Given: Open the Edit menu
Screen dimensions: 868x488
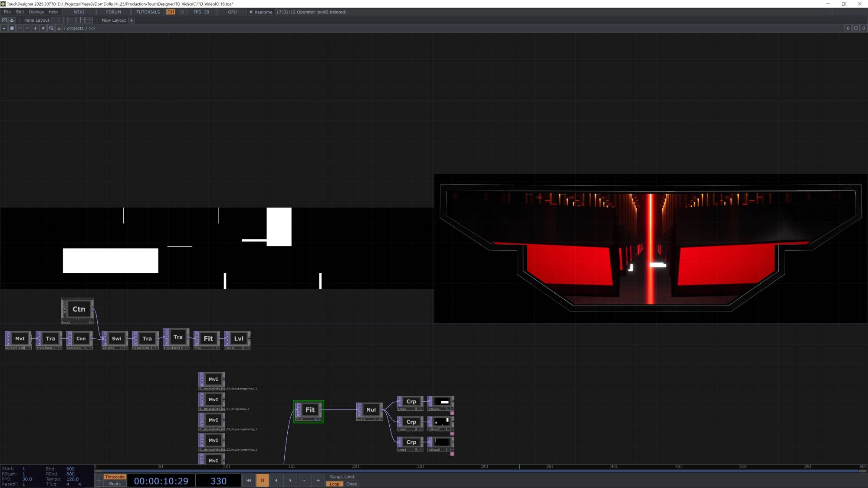Looking at the screenshot, I should 20,12.
